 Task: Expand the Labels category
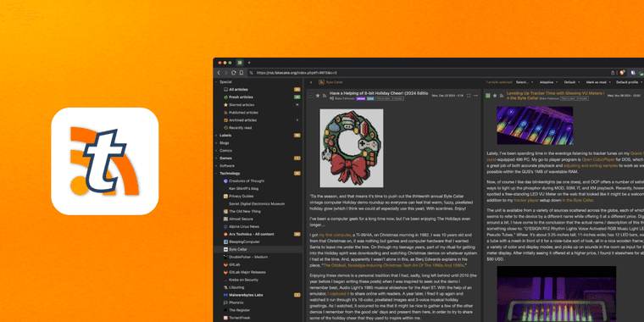(x=216, y=135)
